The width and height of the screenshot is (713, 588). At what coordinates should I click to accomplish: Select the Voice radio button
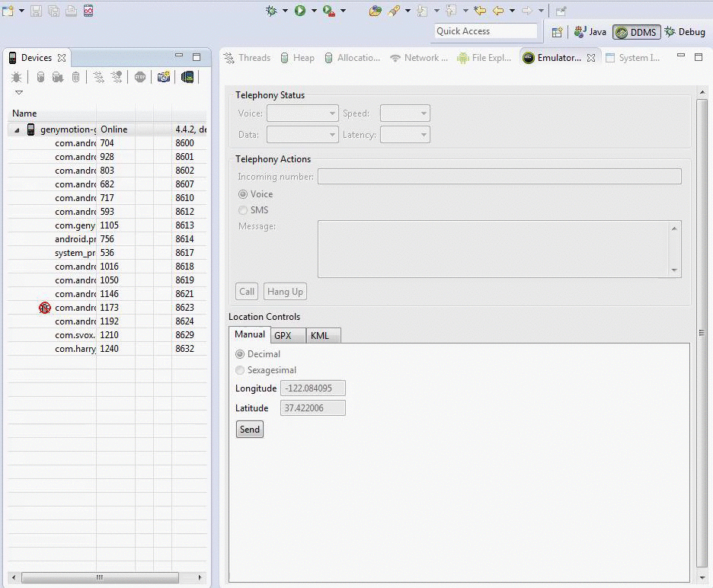243,194
